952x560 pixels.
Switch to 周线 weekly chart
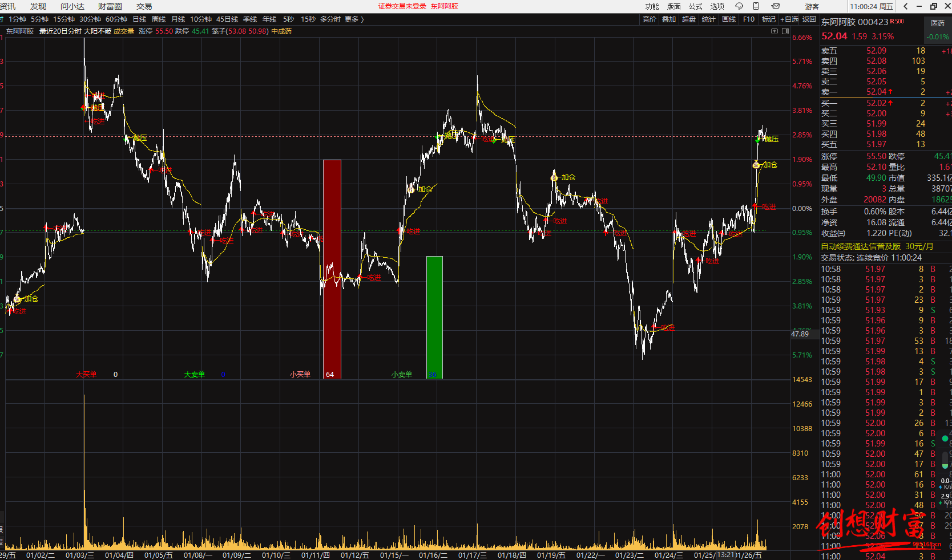[x=159, y=19]
